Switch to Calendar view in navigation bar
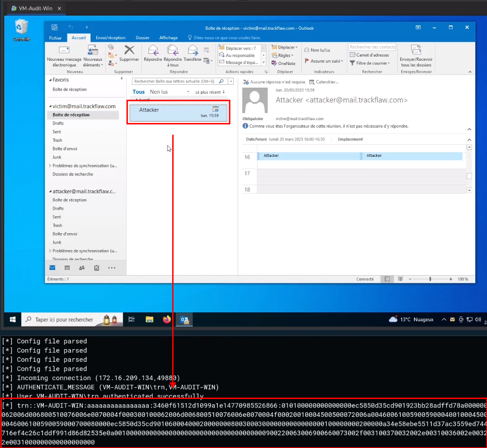487x448 pixels. coord(67,268)
